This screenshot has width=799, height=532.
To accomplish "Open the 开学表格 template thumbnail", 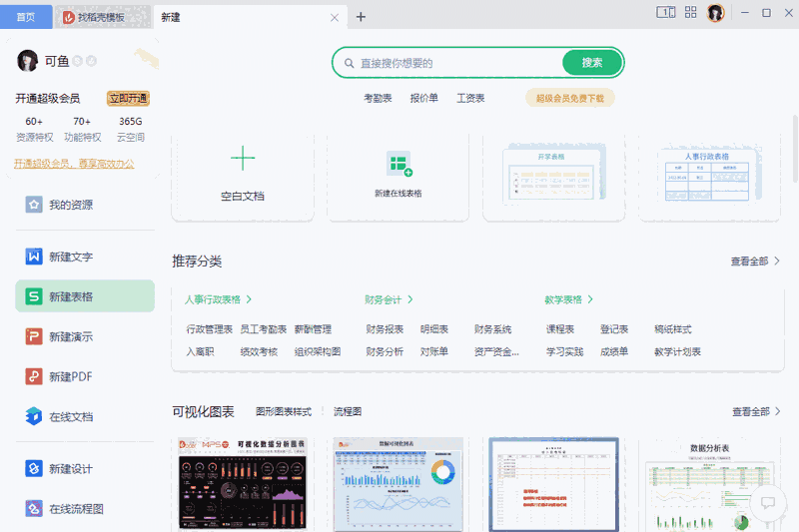I will [554, 176].
